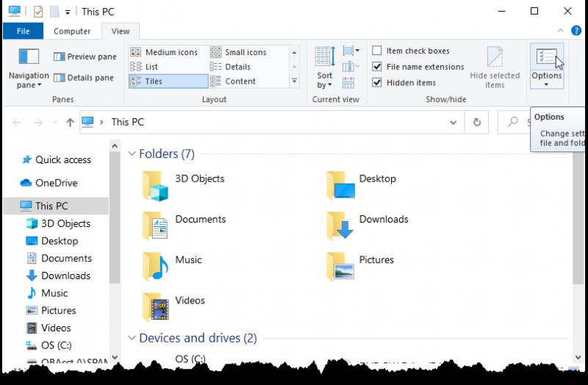Open the Navigation pane menu
The width and height of the screenshot is (588, 385).
tap(29, 68)
